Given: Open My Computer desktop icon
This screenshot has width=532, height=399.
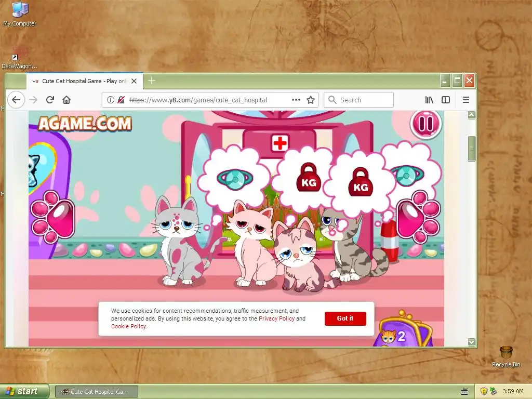Looking at the screenshot, I should [x=20, y=14].
